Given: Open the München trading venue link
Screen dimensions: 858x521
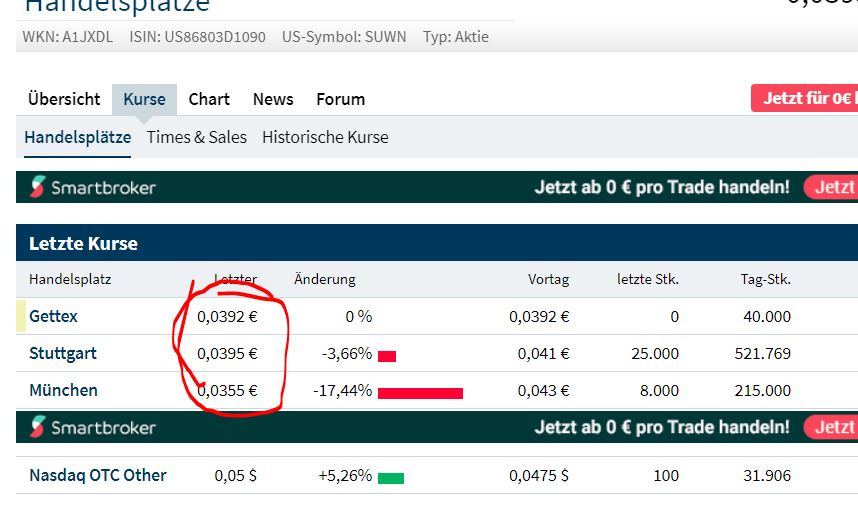Looking at the screenshot, I should 63,390.
